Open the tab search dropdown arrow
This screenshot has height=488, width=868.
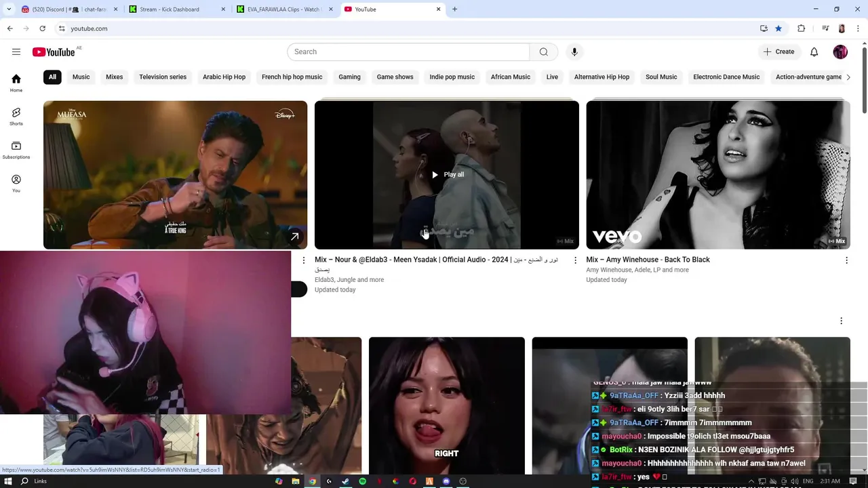(x=9, y=9)
